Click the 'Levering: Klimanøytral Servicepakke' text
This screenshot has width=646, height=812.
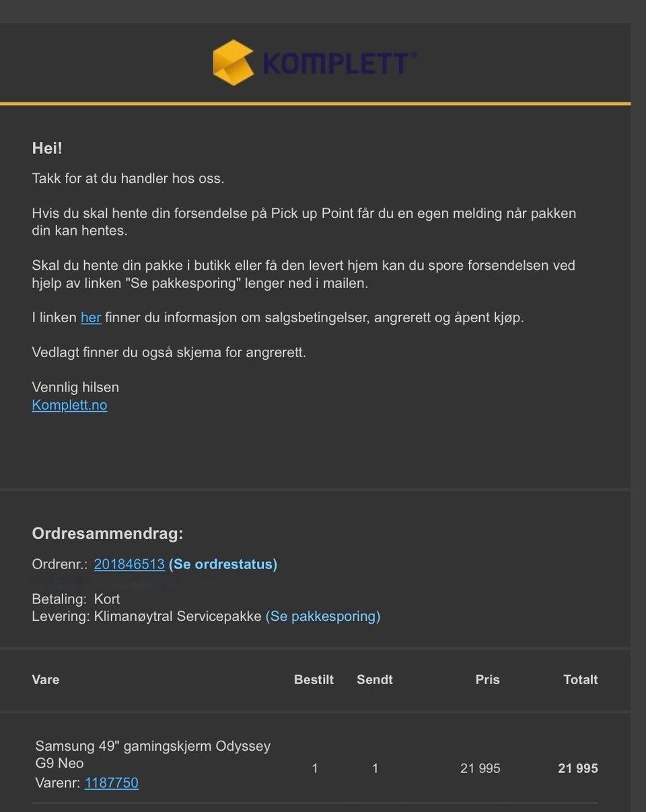147,616
